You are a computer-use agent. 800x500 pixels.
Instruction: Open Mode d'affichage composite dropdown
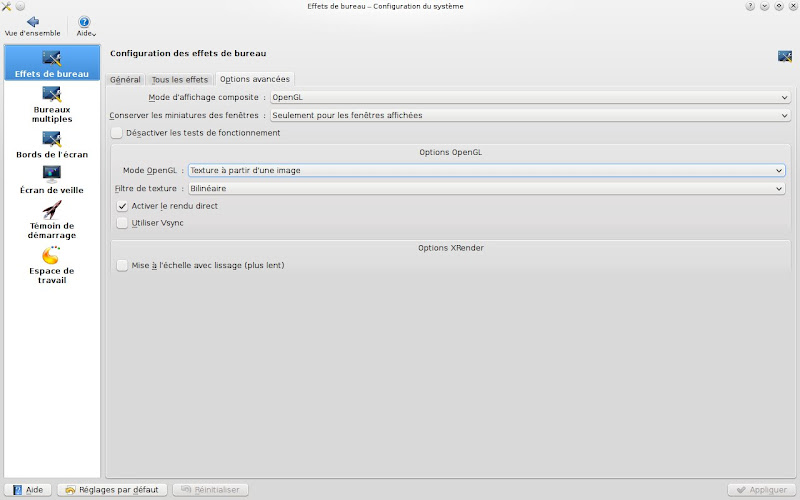[x=530, y=97]
